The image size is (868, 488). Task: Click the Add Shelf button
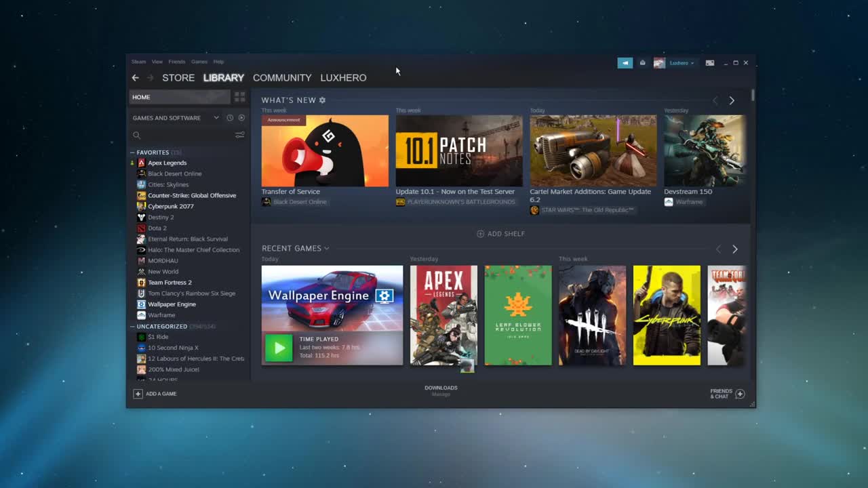point(500,234)
